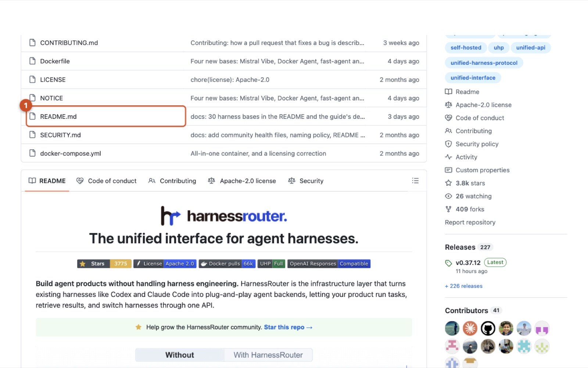Click the Code of conduct heart icon in sidebar

coord(448,118)
